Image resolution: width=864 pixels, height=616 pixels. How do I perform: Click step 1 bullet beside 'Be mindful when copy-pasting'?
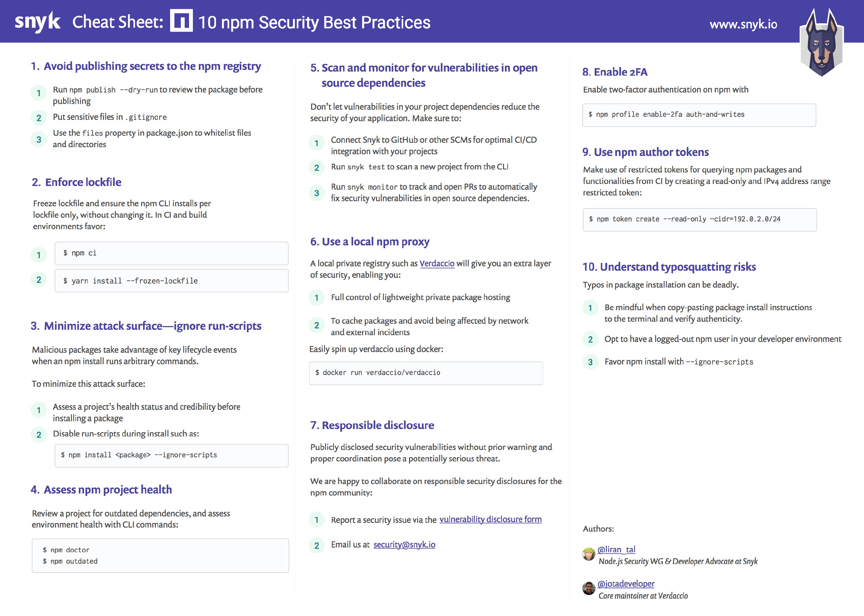tap(590, 307)
